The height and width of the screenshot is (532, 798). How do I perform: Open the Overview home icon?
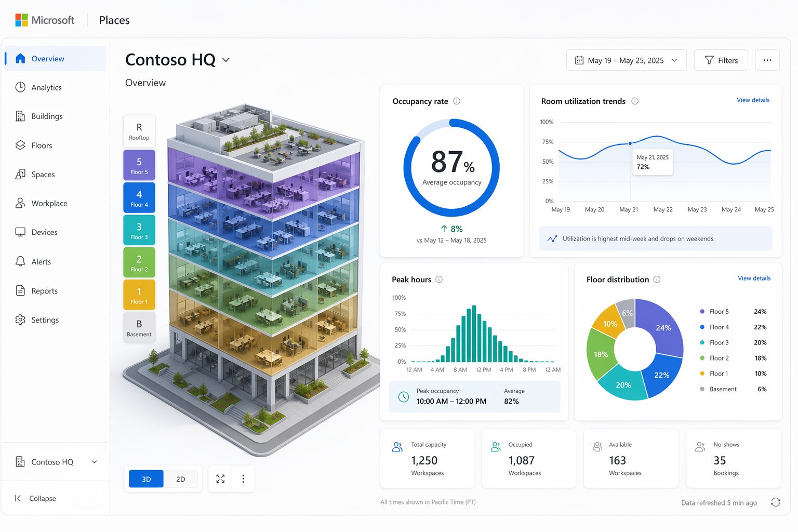click(20, 58)
